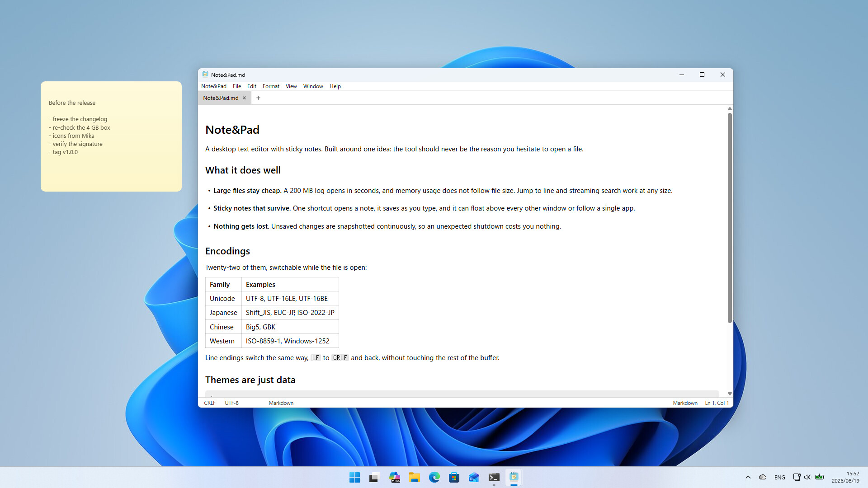Screen dimensions: 868x488
Task: Click the battery tray icon
Action: coord(820,477)
